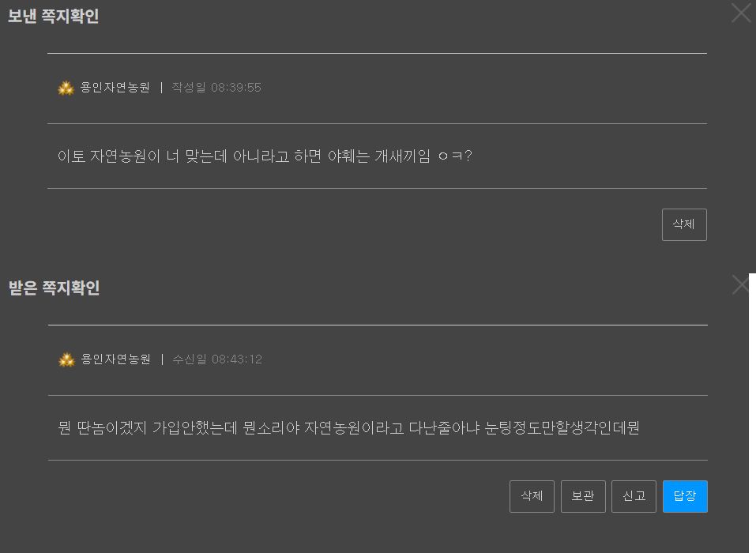Image resolution: width=756 pixels, height=553 pixels.
Task: Click the separator bar before 작성일
Action: click(161, 88)
